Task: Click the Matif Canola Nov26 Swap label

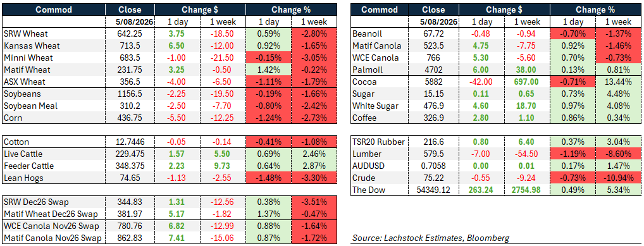Action: (x=53, y=238)
